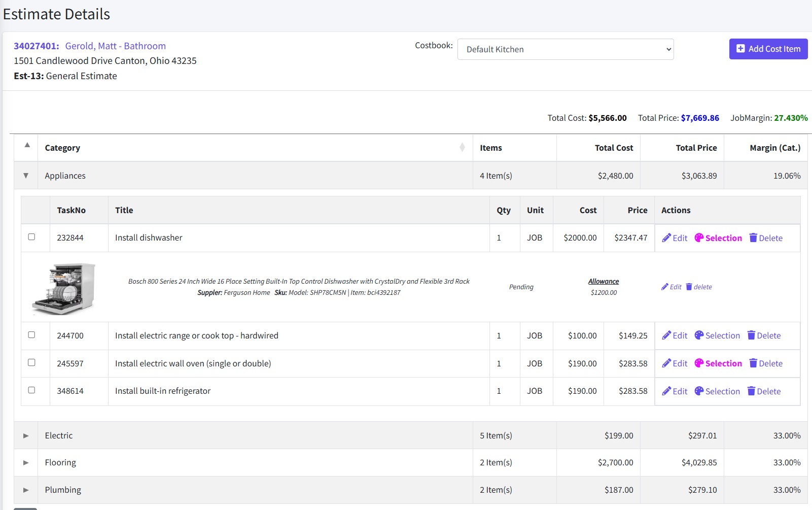The height and width of the screenshot is (510, 812).
Task: Open the Costbook dropdown showing Default Kitchen
Action: click(565, 49)
